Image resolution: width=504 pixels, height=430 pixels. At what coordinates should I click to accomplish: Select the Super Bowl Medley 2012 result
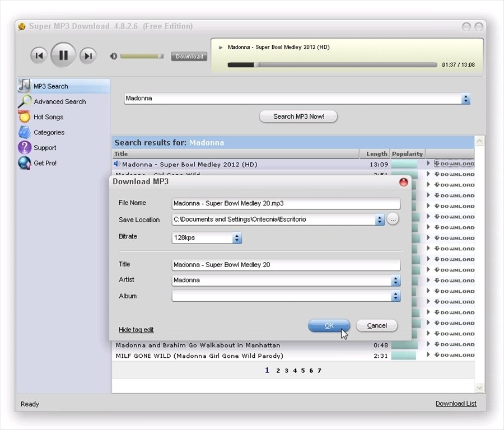pos(190,165)
